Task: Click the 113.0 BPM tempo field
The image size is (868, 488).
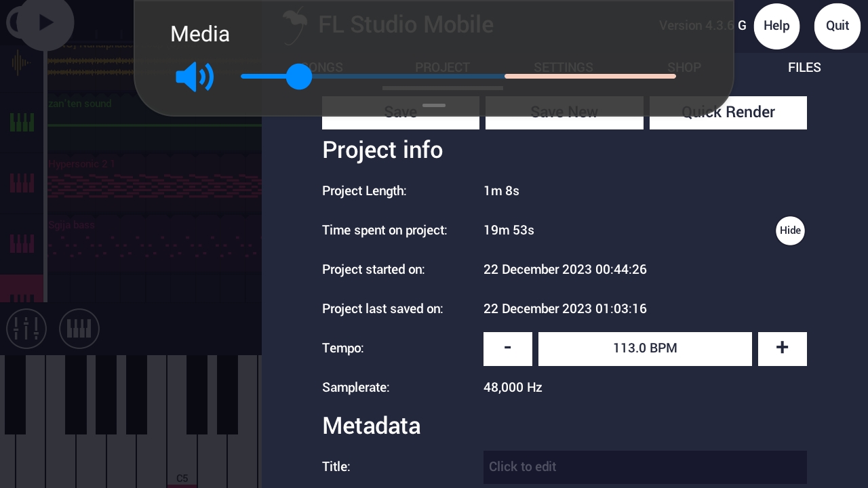Action: (645, 348)
